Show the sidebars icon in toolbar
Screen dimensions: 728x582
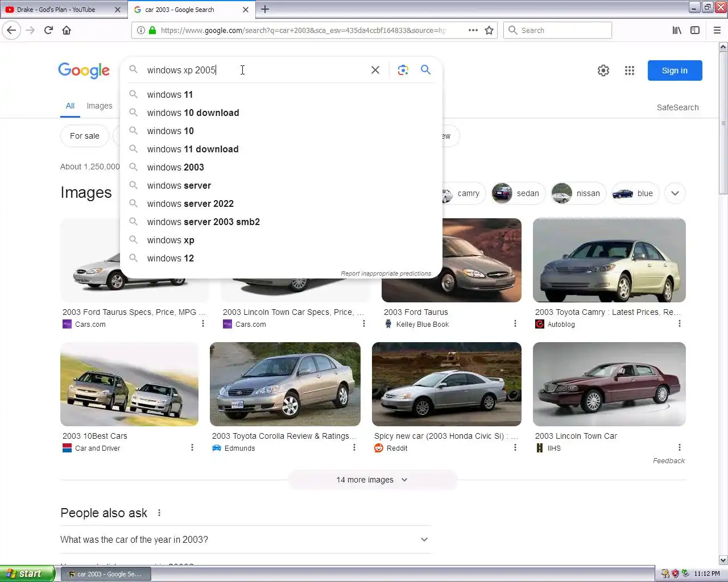pos(695,30)
